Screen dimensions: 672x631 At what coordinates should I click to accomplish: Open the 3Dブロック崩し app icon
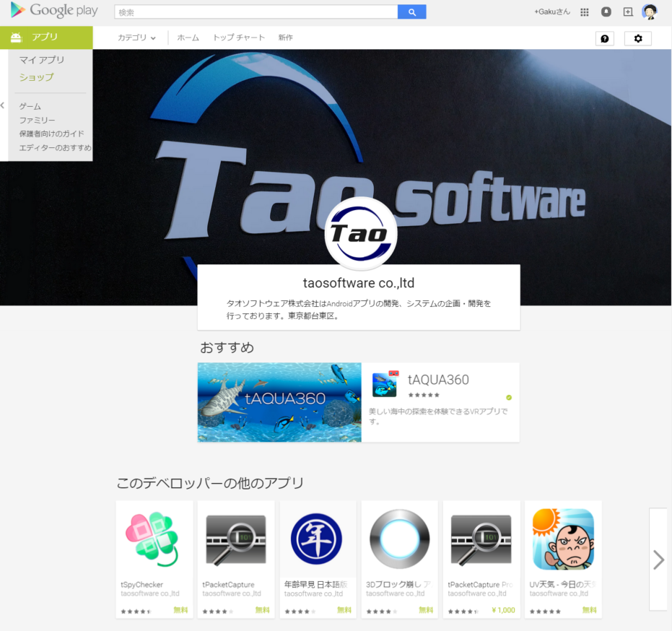(x=399, y=539)
